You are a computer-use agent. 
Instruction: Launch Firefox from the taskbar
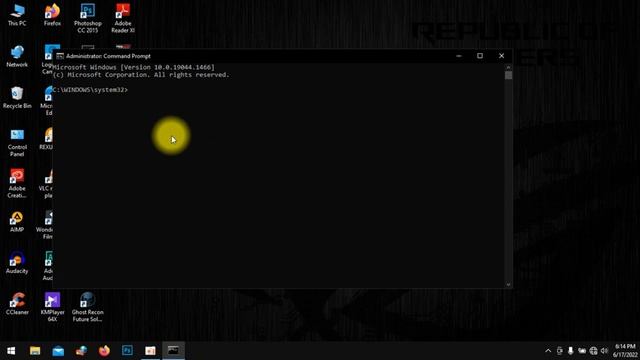[x=104, y=351]
